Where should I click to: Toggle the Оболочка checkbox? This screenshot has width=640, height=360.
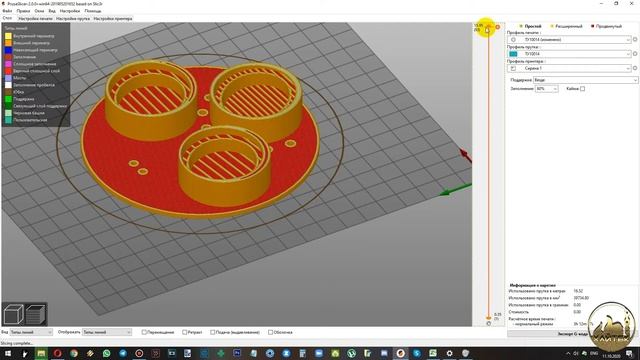coord(270,332)
